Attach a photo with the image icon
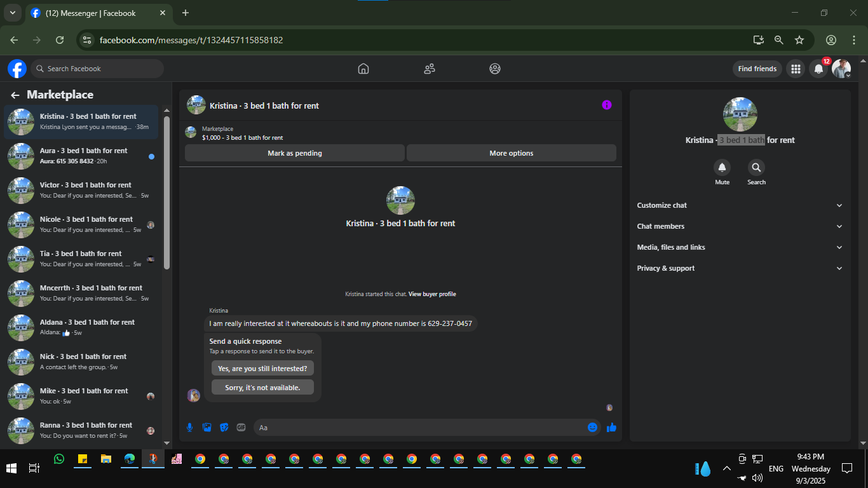Screen dimensions: 868x488 point(207,428)
